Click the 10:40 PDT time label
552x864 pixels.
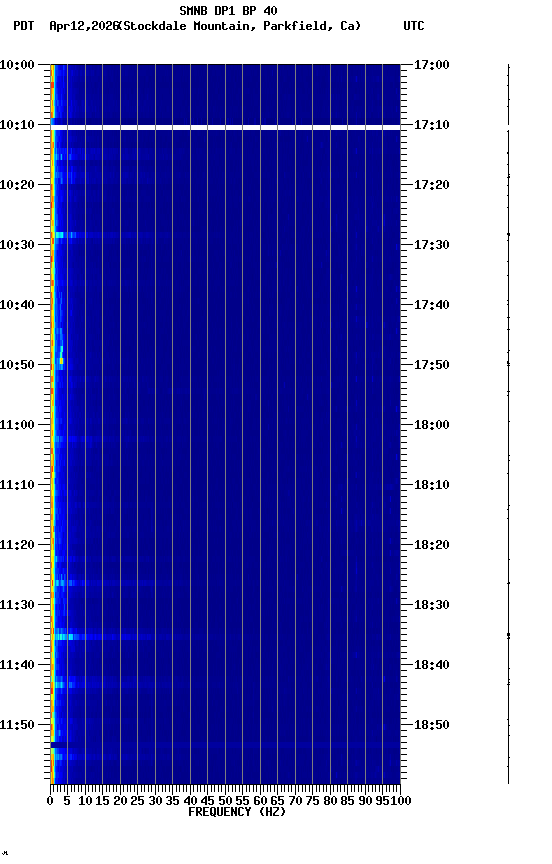17,305
